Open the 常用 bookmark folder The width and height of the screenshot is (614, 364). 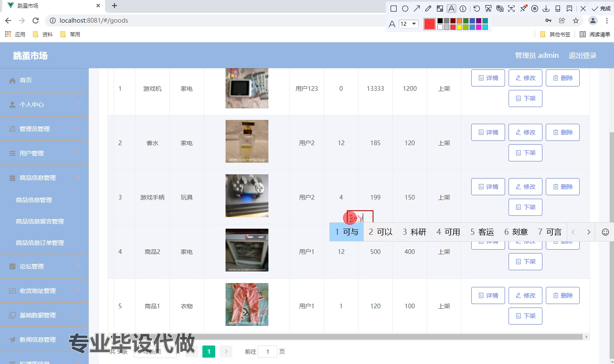pyautogui.click(x=70, y=34)
